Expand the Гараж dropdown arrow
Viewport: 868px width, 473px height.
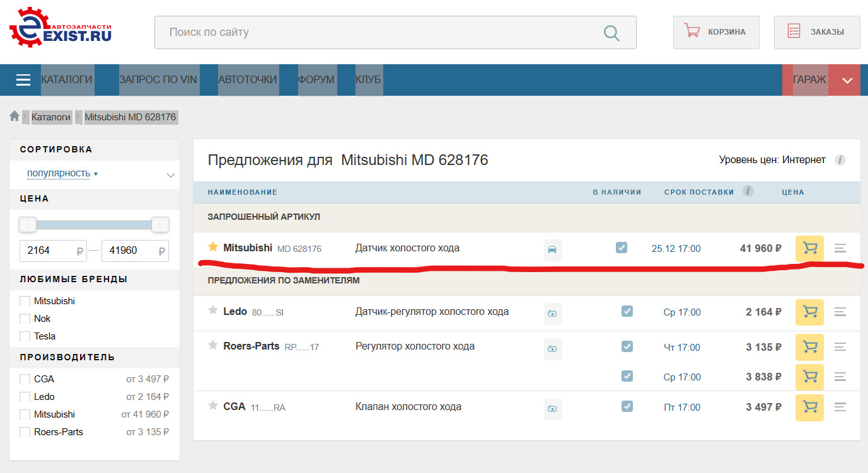pos(847,81)
